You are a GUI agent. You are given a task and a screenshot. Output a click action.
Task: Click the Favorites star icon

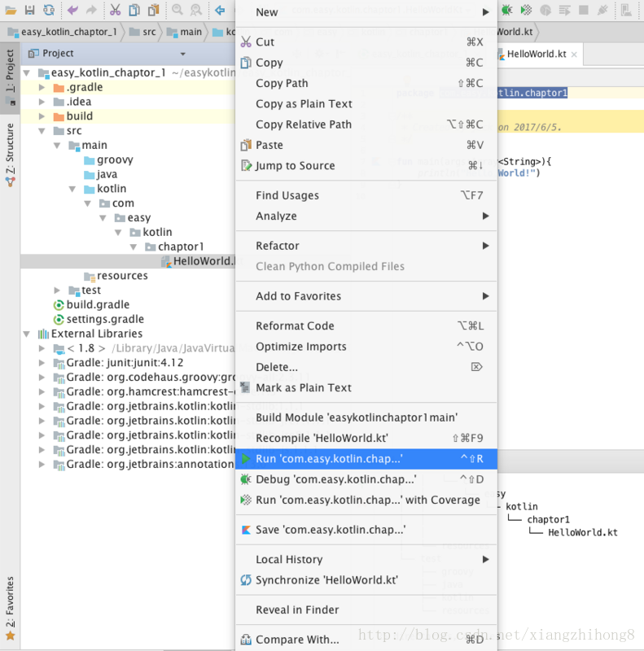[11, 636]
